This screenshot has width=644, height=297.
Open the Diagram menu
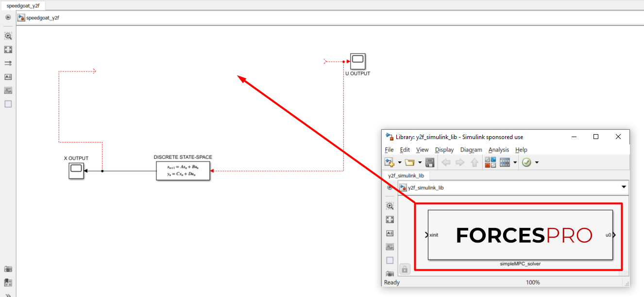click(x=471, y=150)
